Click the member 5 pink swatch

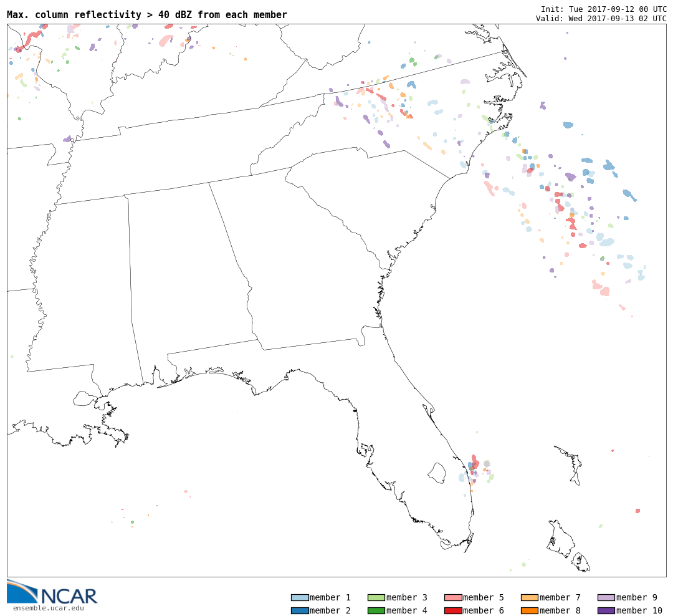coord(453,597)
